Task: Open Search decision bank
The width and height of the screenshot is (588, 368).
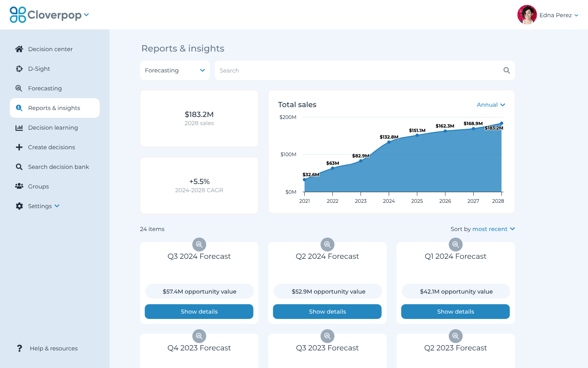Action: click(58, 166)
